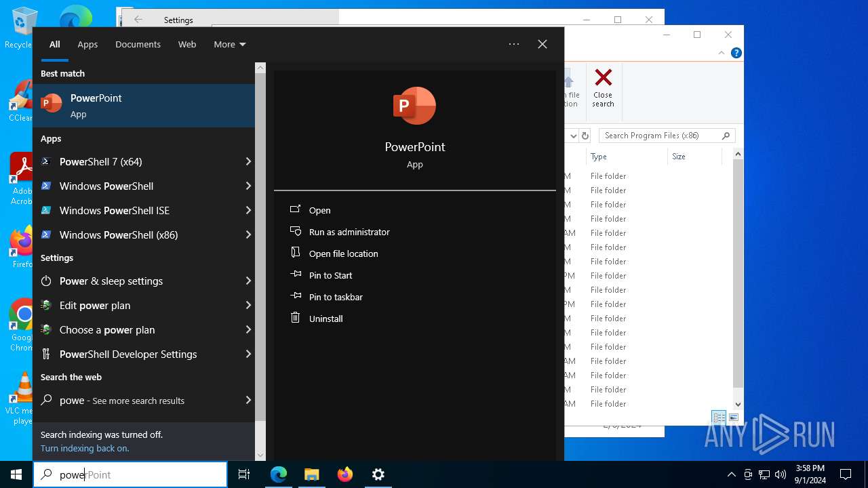Screen dimensions: 868x488
Task: Close the search panel with X
Action: pos(542,44)
